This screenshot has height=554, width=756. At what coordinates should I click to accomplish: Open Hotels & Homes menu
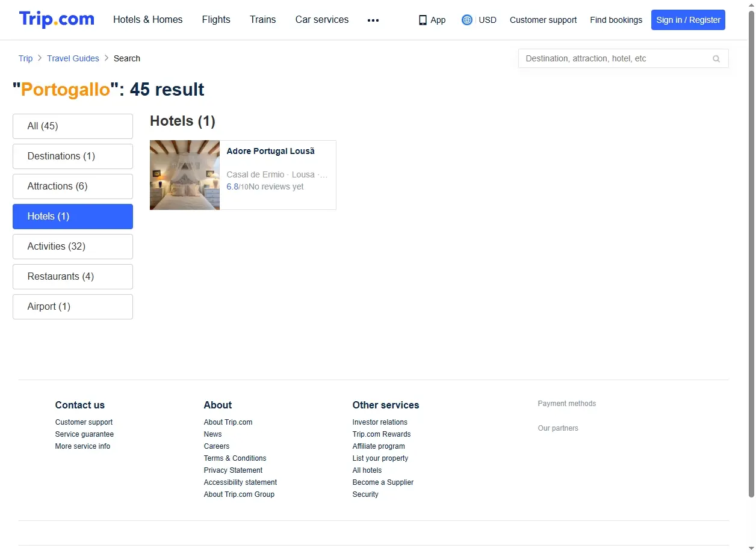click(148, 20)
